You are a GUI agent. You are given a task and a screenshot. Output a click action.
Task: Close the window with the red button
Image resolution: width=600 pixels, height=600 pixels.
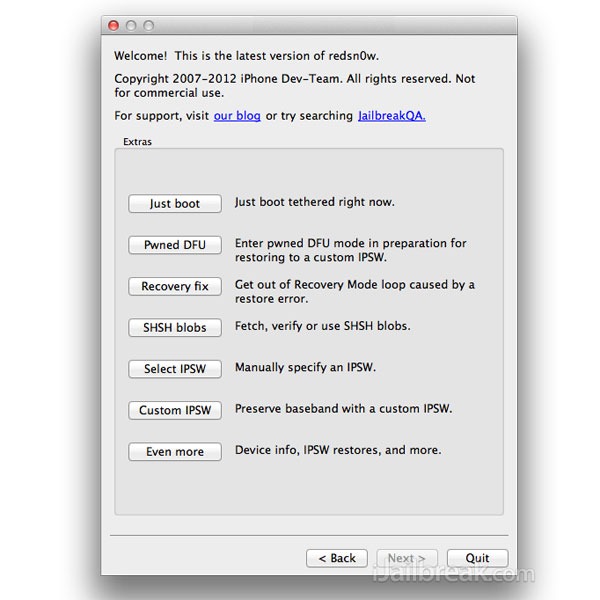point(113,25)
